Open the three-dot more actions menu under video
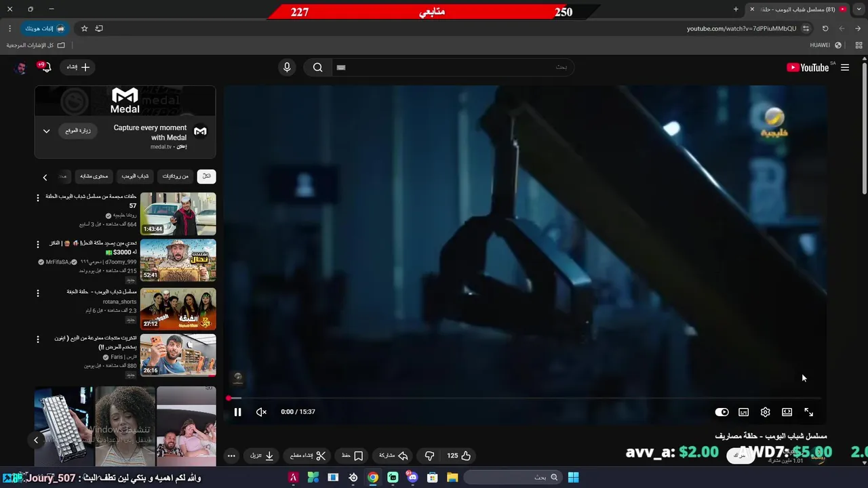868x488 pixels. tap(231, 455)
